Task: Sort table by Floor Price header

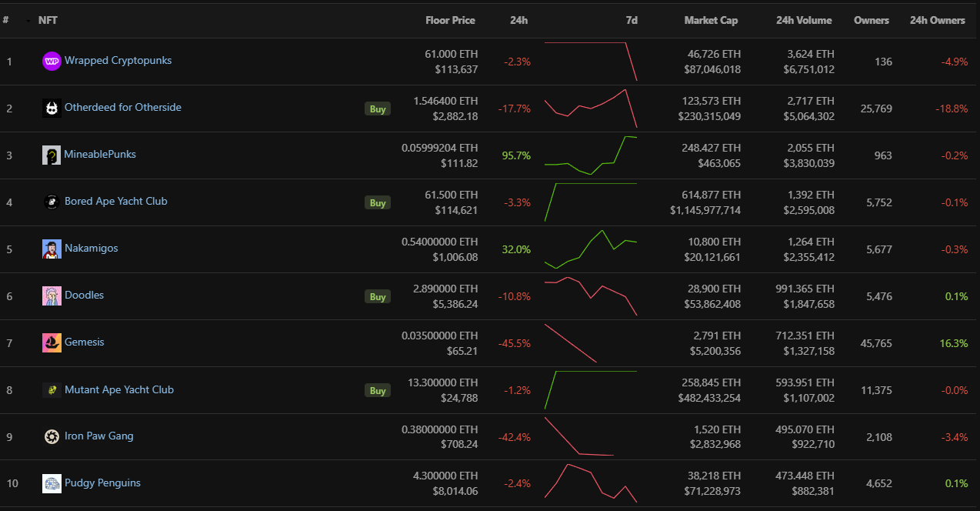Action: (450, 20)
